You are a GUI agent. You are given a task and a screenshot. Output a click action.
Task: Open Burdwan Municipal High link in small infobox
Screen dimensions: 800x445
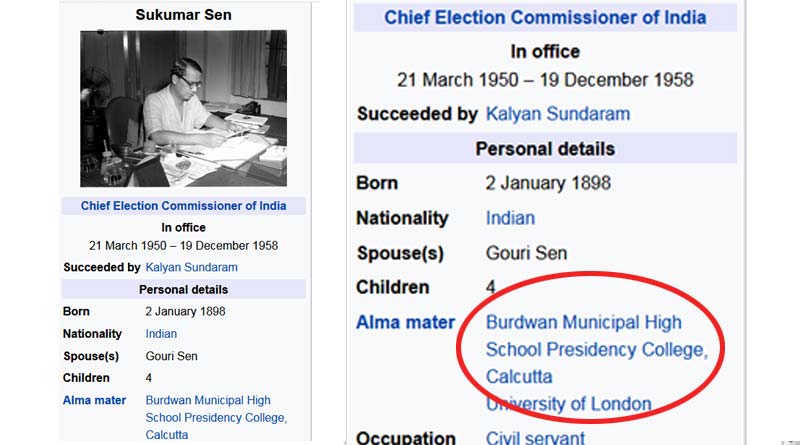[208, 400]
